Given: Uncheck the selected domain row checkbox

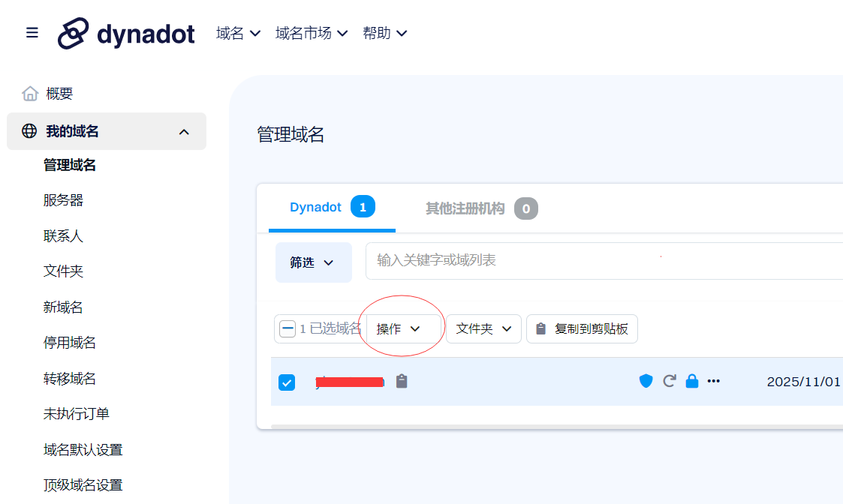Looking at the screenshot, I should coord(287,382).
